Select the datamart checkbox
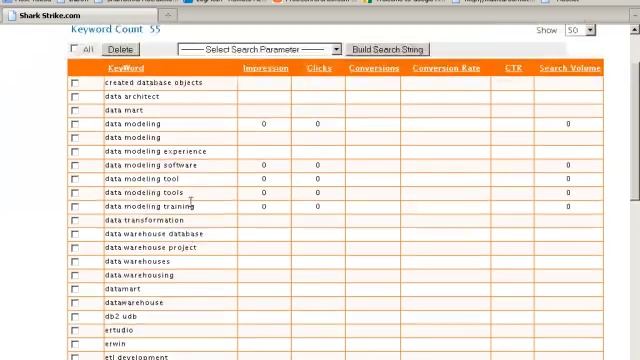 click(x=75, y=289)
